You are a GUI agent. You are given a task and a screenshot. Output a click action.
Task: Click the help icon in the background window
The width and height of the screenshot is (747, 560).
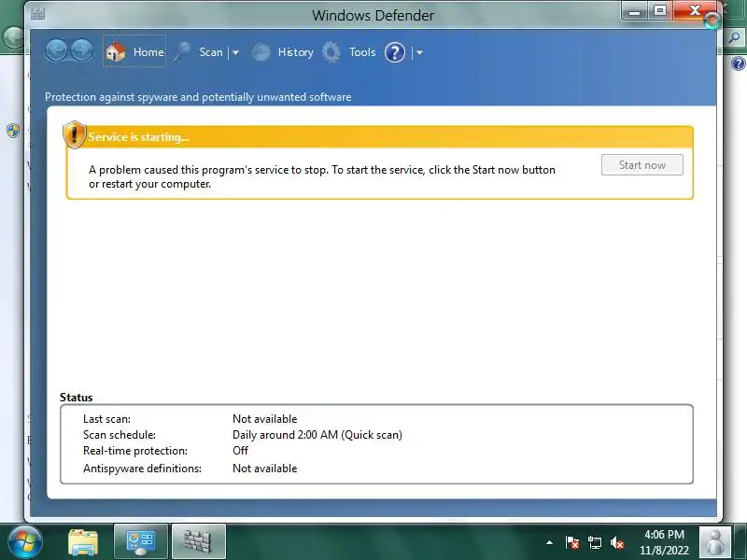(x=738, y=63)
